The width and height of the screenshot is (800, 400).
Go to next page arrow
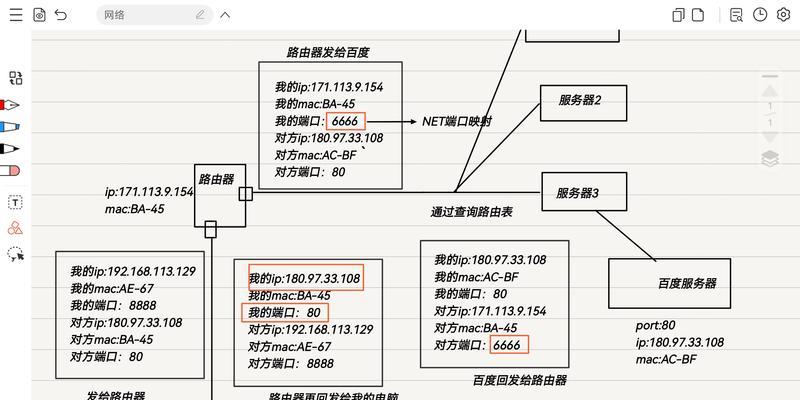pyautogui.click(x=770, y=137)
